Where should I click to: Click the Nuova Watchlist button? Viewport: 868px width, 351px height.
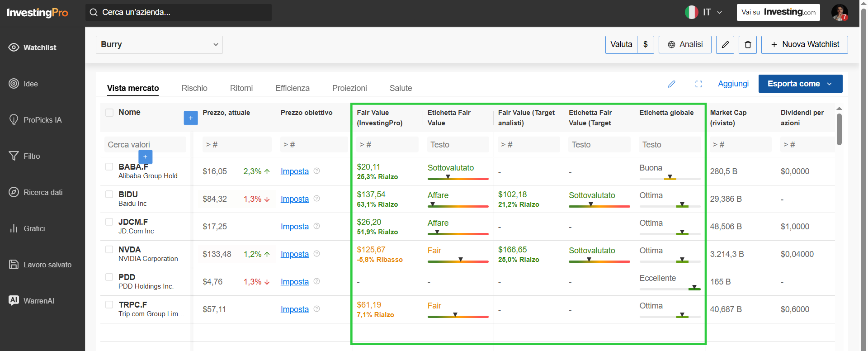pyautogui.click(x=805, y=45)
